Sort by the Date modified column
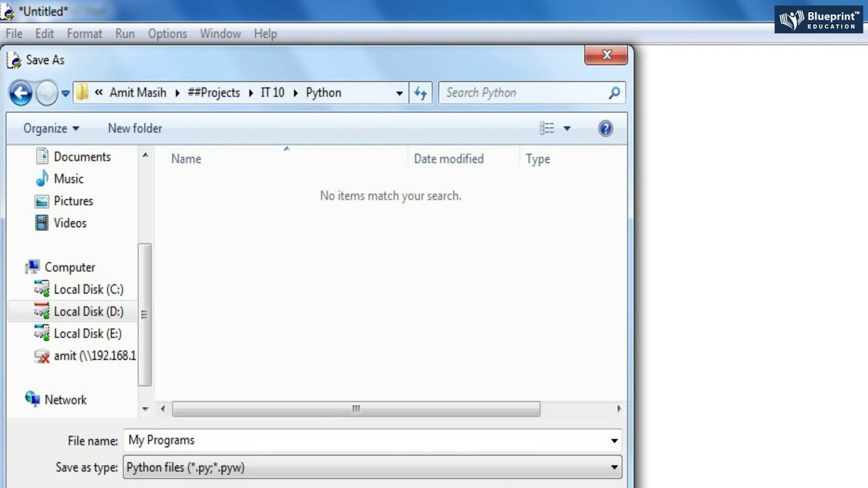Image resolution: width=868 pixels, height=488 pixels. click(449, 159)
